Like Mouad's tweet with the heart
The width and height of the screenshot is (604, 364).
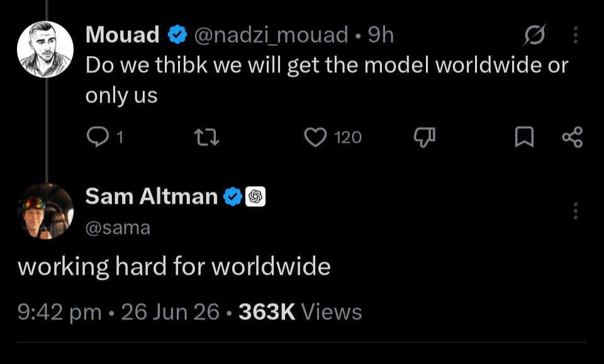[315, 138]
